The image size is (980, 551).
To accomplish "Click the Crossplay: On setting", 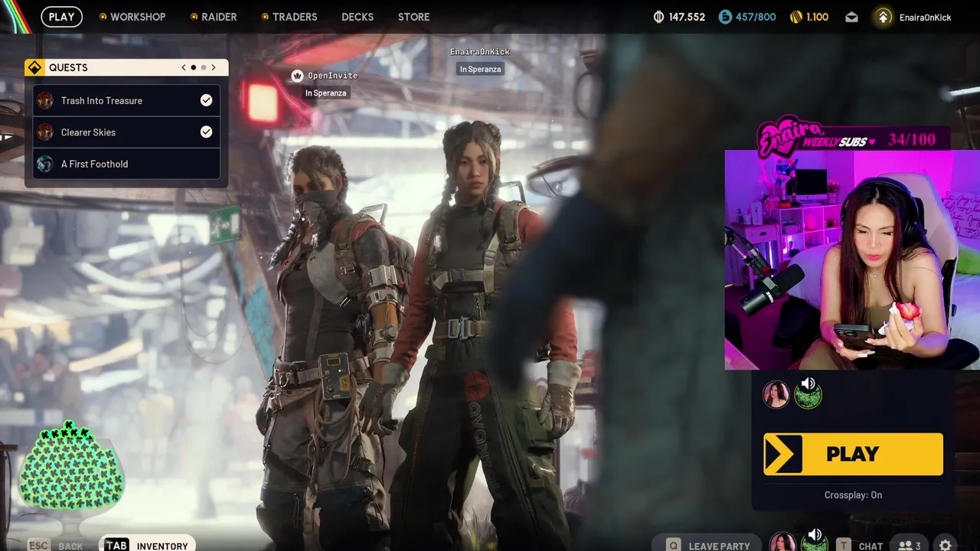I will (853, 495).
